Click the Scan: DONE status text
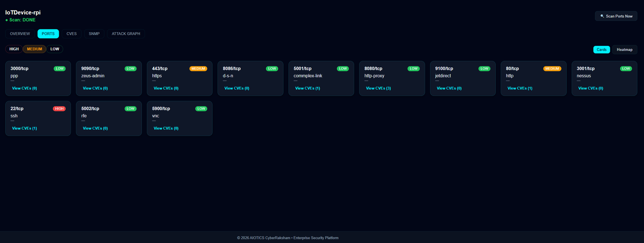Screen dimensions: 644x243 23,20
